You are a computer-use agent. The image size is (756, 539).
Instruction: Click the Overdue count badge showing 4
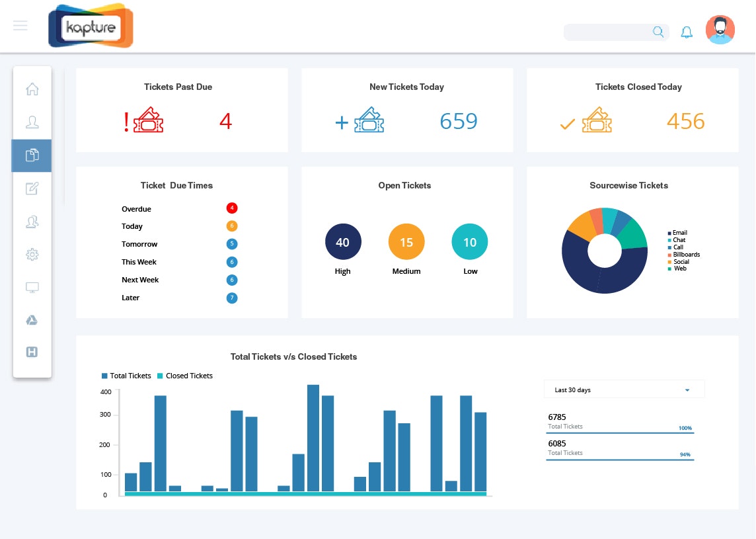pyautogui.click(x=232, y=208)
